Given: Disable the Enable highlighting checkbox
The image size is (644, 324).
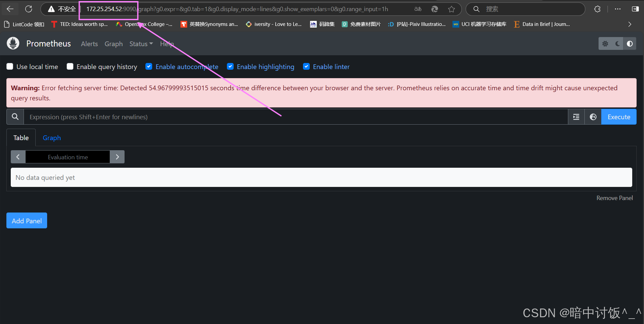Looking at the screenshot, I should click(230, 67).
